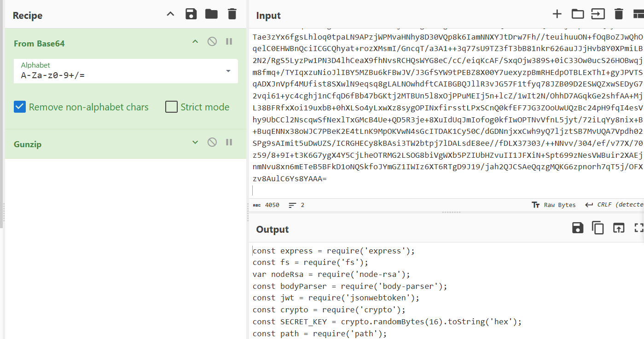
Task: Collapse all Recipe operations with the header chevron
Action: point(170,14)
